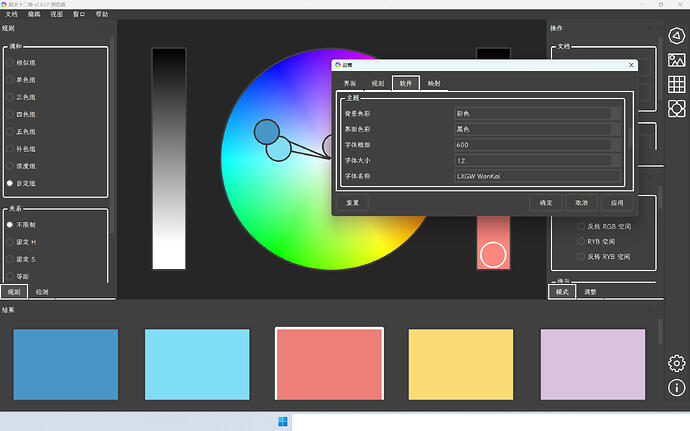Open the color wheel view icon
The height and width of the screenshot is (431, 690).
[677, 36]
